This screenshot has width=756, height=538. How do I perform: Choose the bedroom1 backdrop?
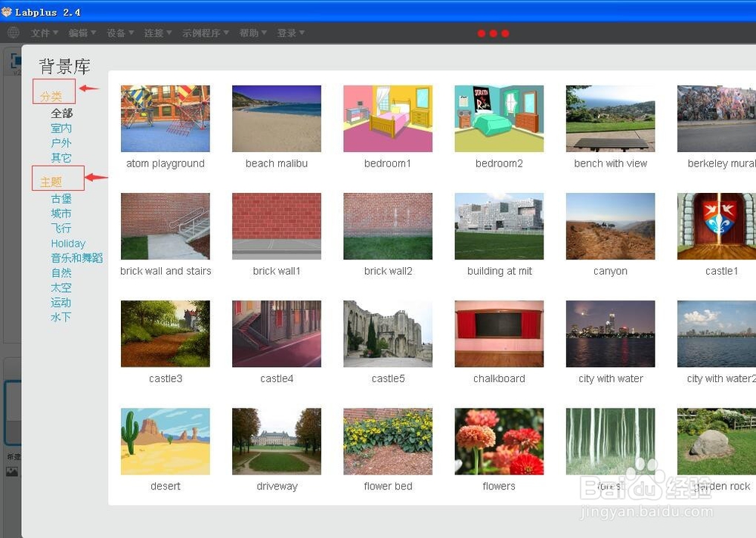388,119
